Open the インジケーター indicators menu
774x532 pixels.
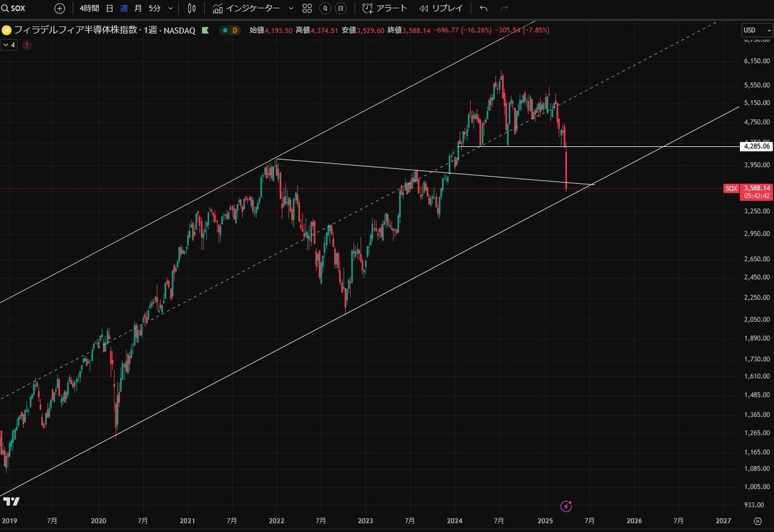246,8
